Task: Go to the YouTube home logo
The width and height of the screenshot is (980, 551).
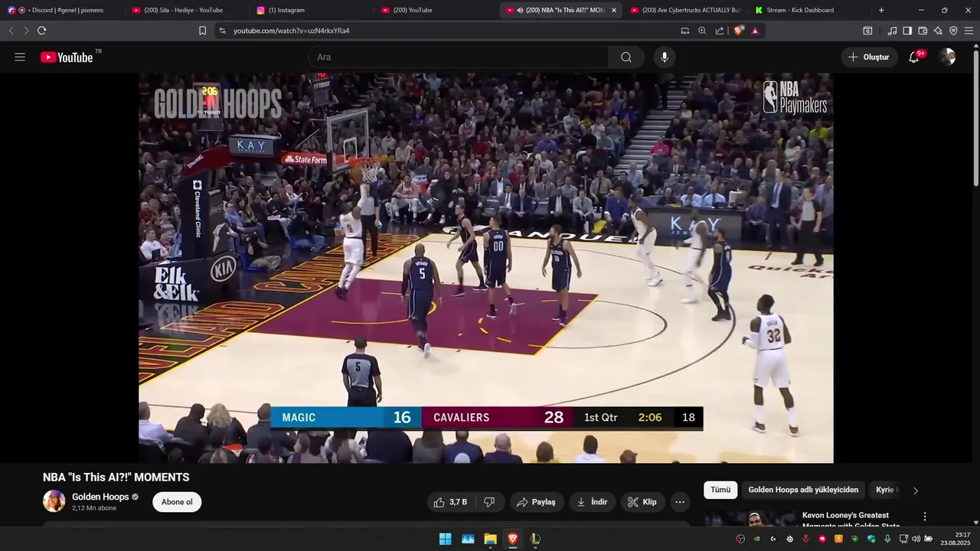Action: pyautogui.click(x=67, y=57)
